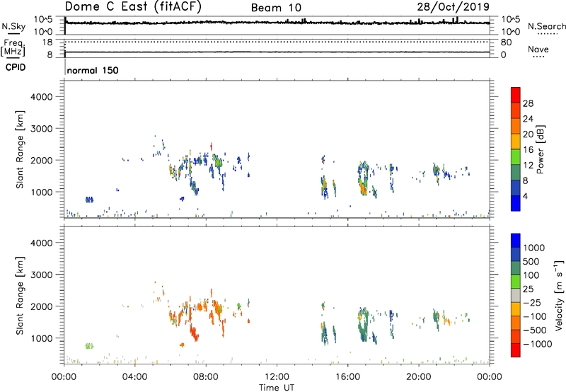
Task: Click the '1000' velocity scale value
Action: pyautogui.click(x=534, y=248)
